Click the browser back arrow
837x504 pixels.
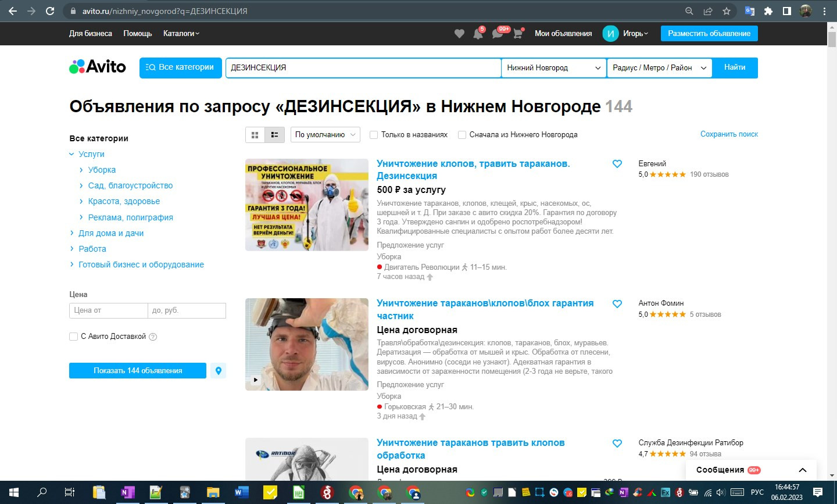13,11
